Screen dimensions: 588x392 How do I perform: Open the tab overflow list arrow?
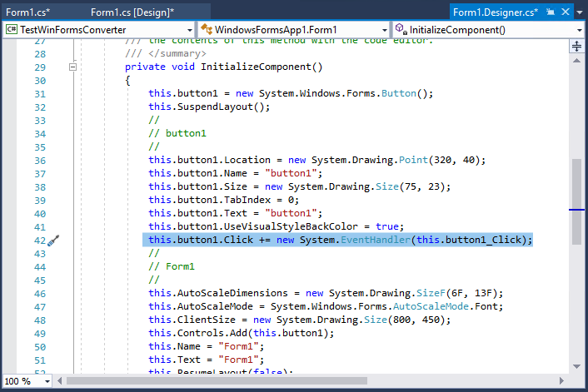580,12
